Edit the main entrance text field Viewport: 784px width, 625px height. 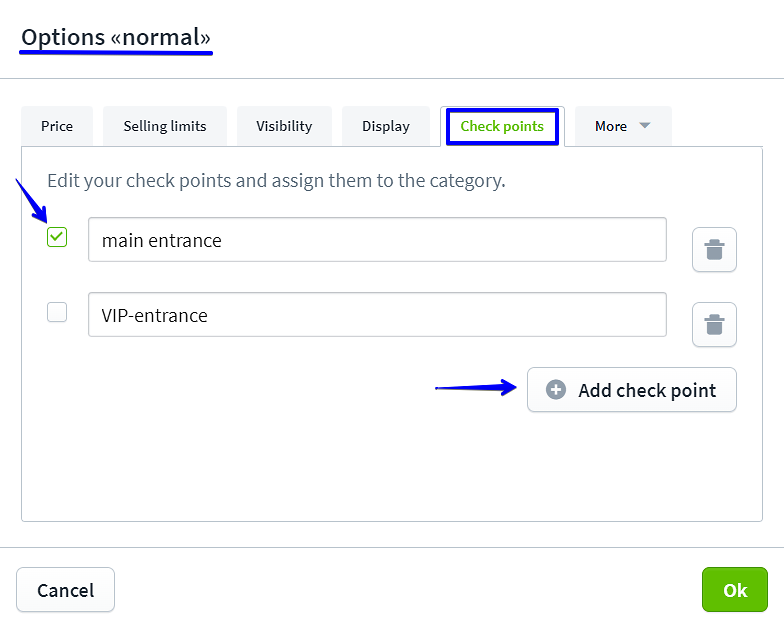(x=377, y=240)
